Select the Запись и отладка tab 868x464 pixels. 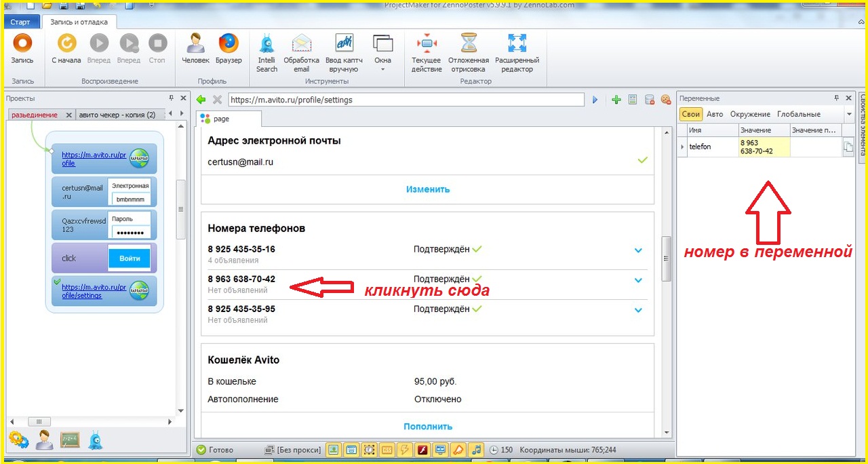[79, 22]
